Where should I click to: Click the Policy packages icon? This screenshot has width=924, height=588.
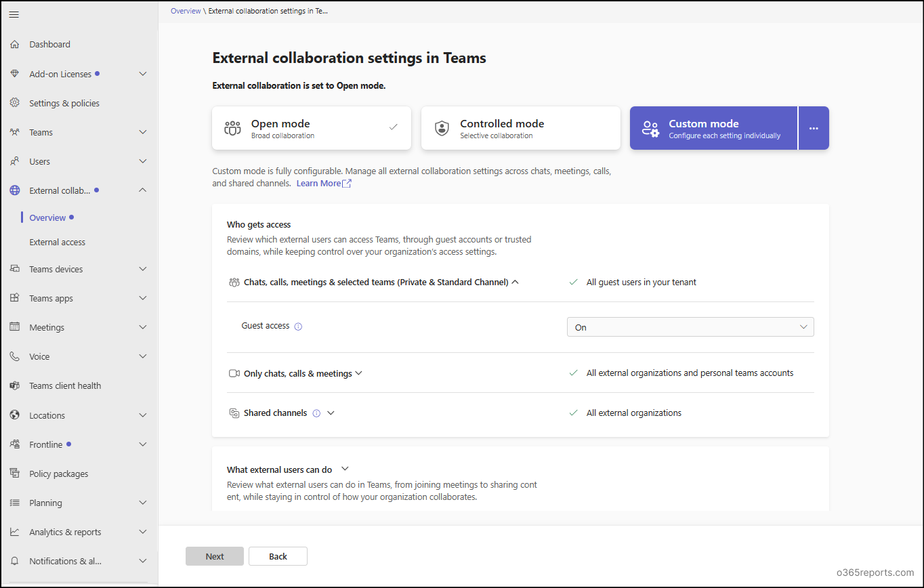click(14, 474)
